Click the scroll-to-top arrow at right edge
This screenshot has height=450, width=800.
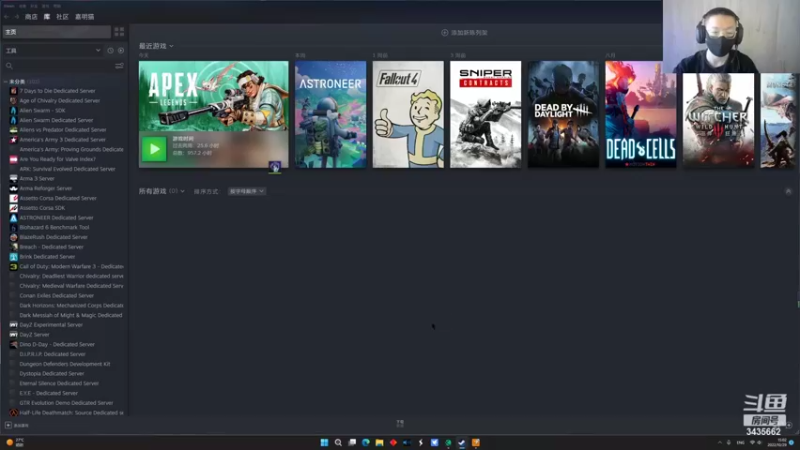788,191
